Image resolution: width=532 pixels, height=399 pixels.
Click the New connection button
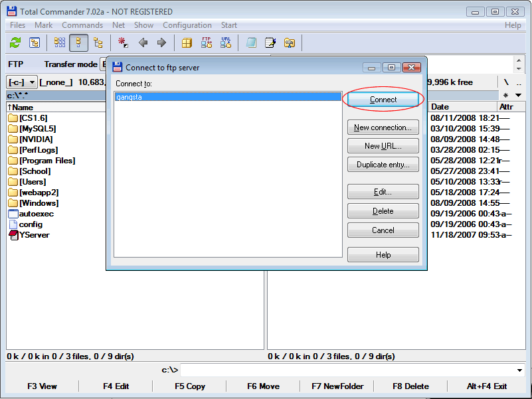coord(383,127)
